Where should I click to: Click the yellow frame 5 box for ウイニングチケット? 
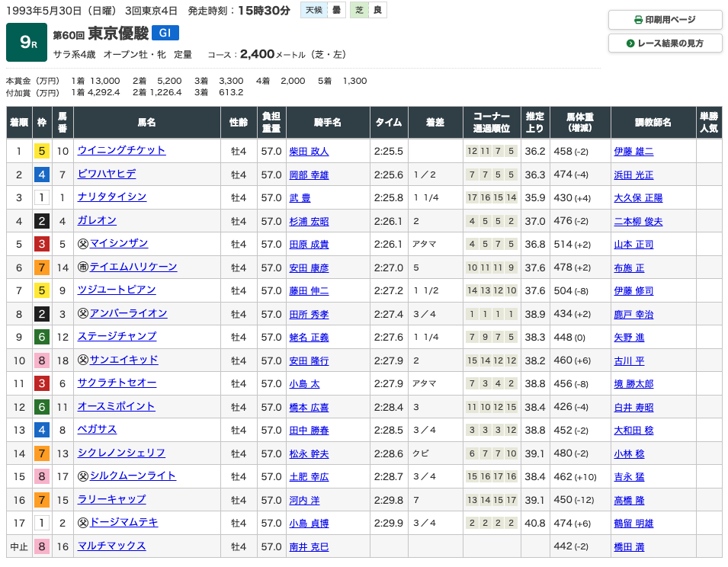click(x=40, y=151)
